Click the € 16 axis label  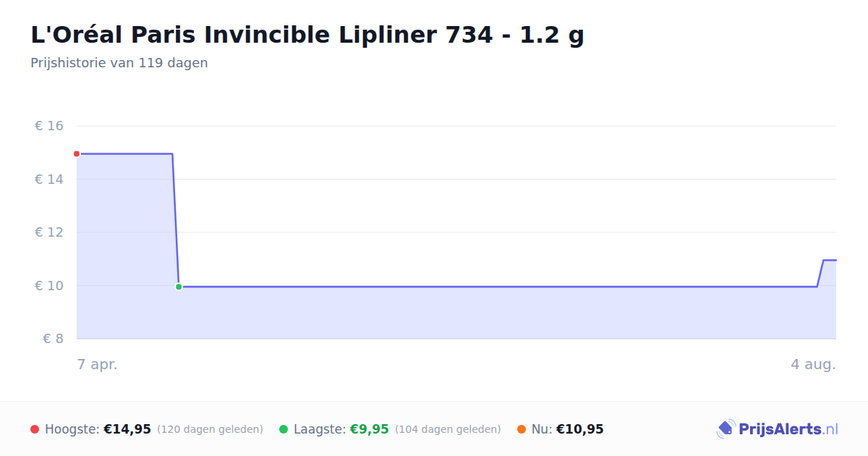[x=49, y=126]
